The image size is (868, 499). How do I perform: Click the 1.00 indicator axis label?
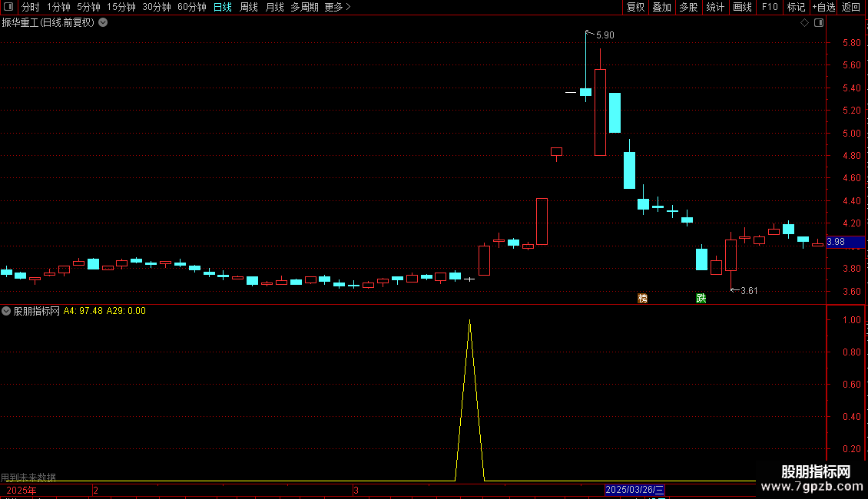coord(851,320)
